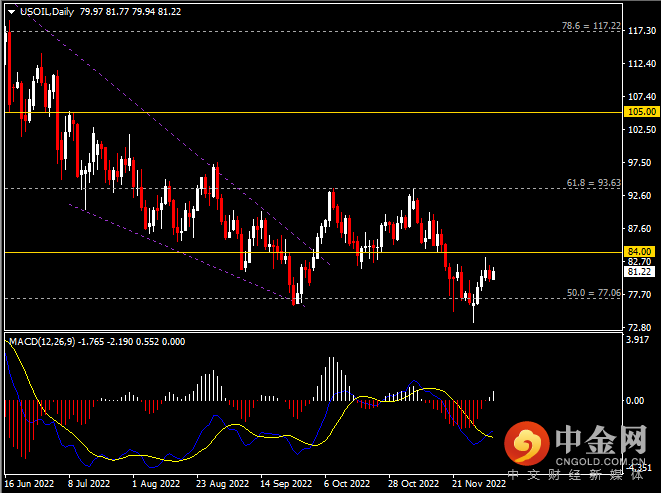Select the yellow horizontal line at 105.00
661x493 pixels.
coord(300,112)
